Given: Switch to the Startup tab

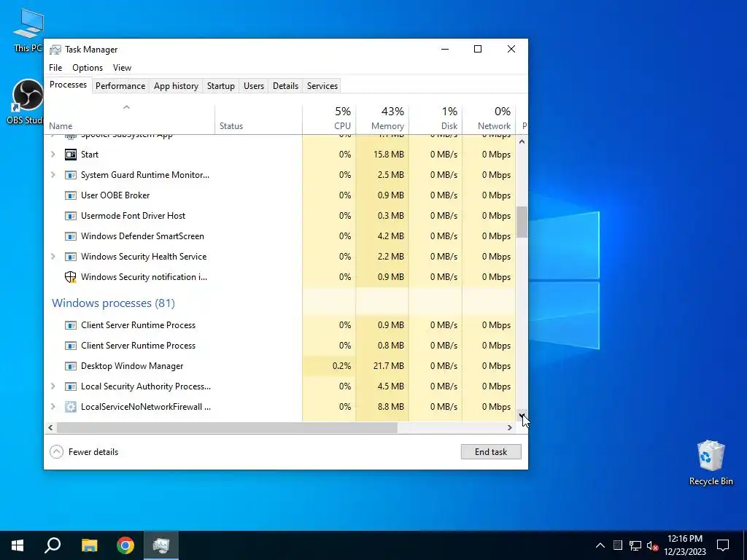Looking at the screenshot, I should [x=220, y=86].
